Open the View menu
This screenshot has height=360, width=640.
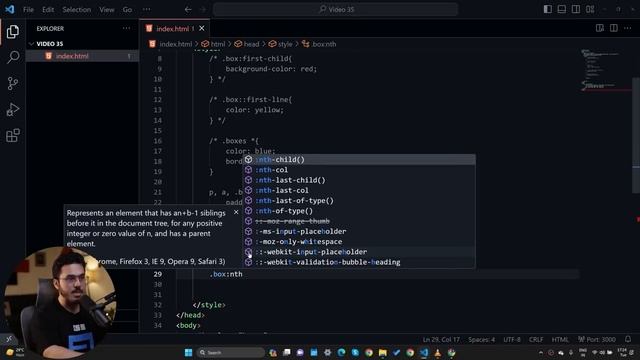coord(107,9)
